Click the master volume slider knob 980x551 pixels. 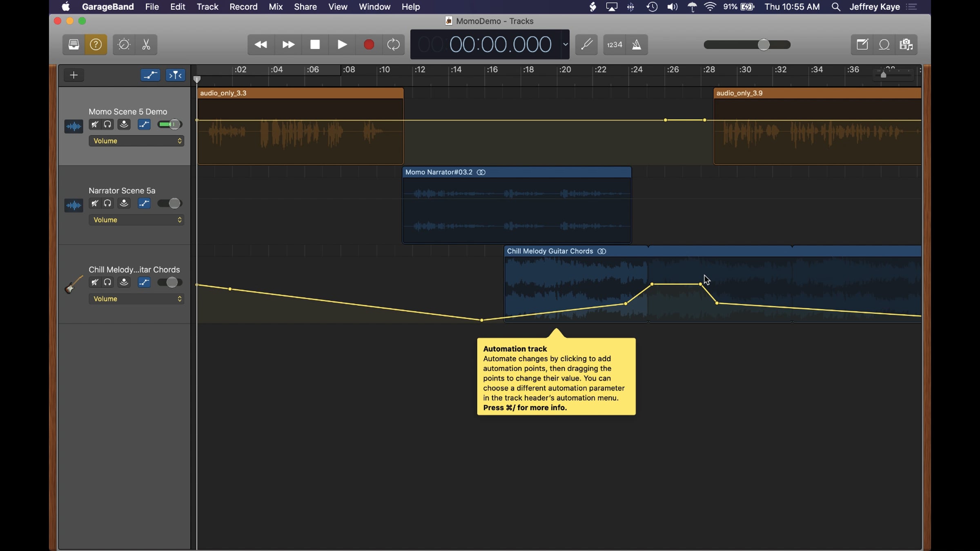point(763,44)
